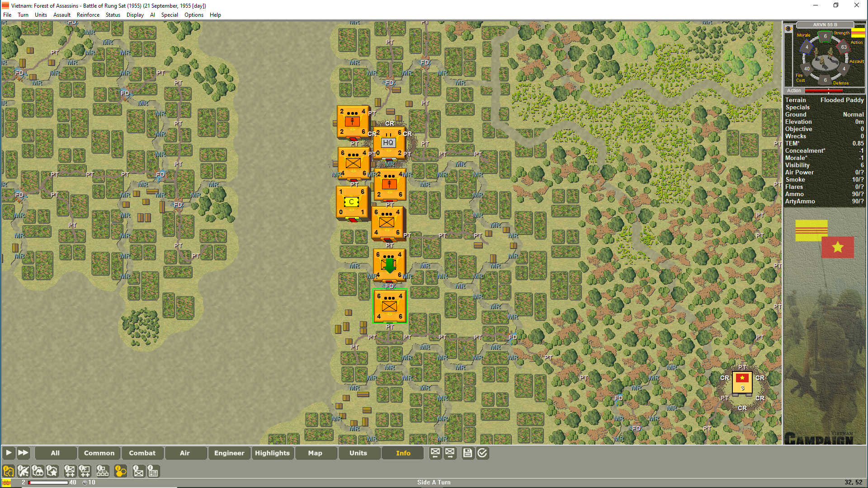Click the yellow hexagons info icon

[x=120, y=471]
